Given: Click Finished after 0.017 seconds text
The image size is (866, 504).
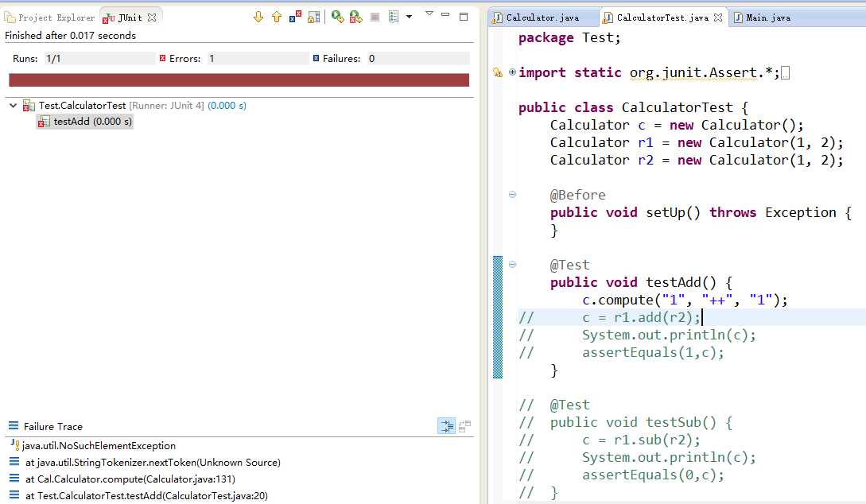Looking at the screenshot, I should (x=70, y=35).
